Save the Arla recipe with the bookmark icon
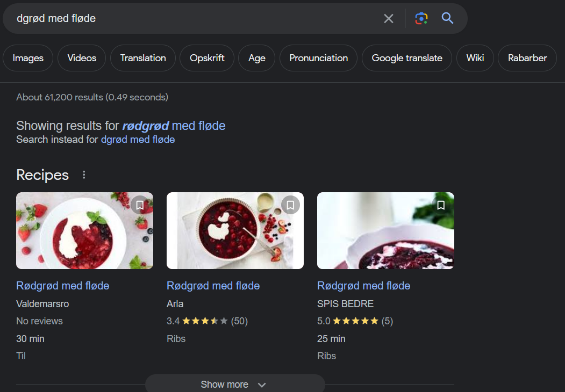The height and width of the screenshot is (392, 565). (x=290, y=205)
